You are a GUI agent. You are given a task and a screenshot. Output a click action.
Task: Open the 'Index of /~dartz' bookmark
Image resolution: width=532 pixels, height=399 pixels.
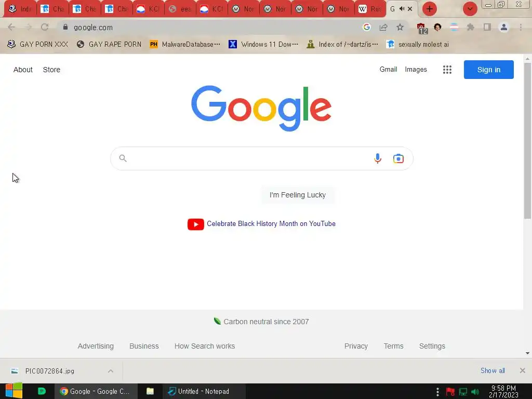coord(342,45)
